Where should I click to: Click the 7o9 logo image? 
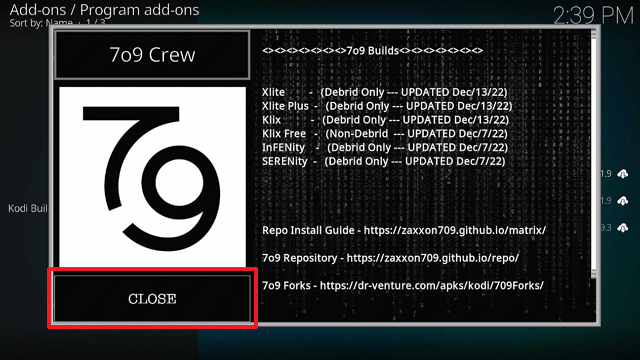pyautogui.click(x=152, y=177)
